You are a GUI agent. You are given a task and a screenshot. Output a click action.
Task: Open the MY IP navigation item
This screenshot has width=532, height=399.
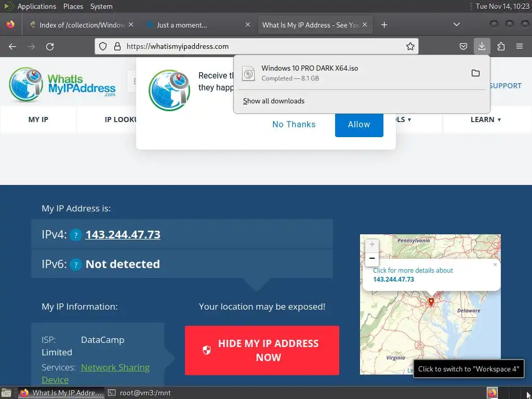pyautogui.click(x=38, y=119)
